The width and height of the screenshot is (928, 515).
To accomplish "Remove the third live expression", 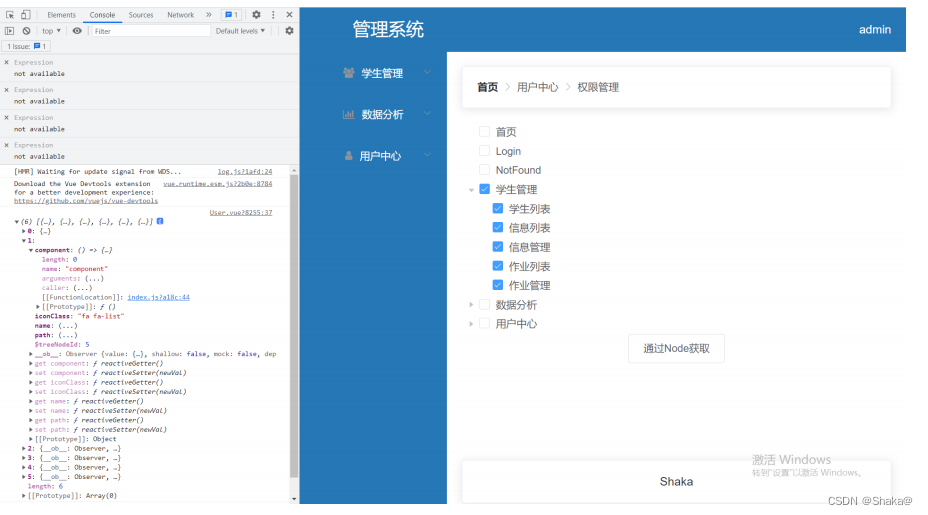I will (7, 117).
